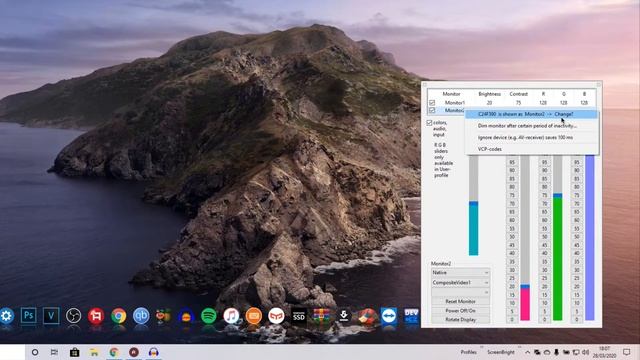Click the Reset Monitor button

tap(460, 302)
